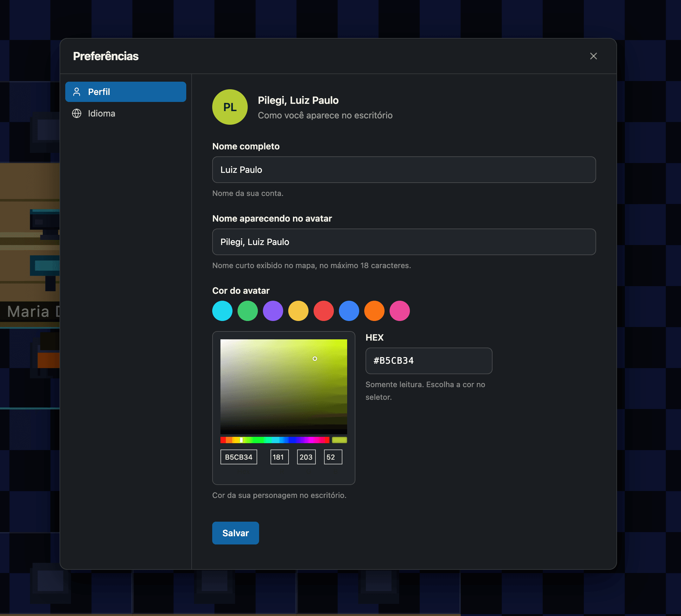Pick the green avatar color swatch
Image resolution: width=681 pixels, height=616 pixels.
click(248, 311)
